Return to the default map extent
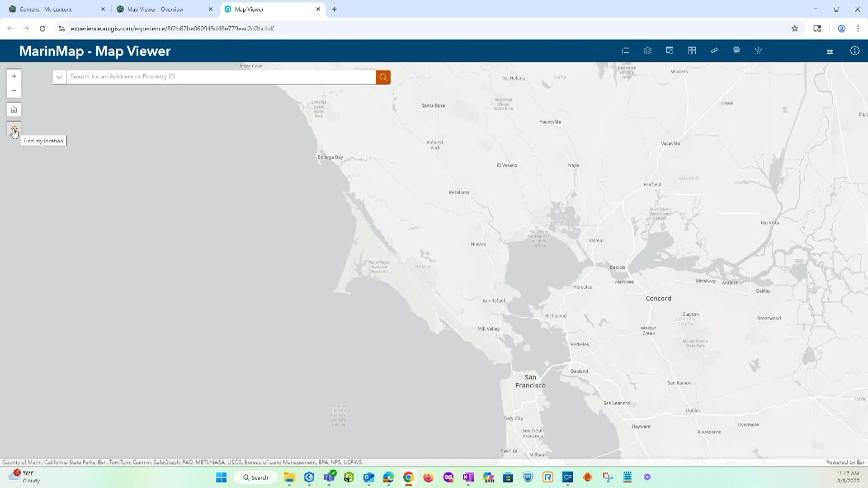Viewport: 868px width, 488px height. pyautogui.click(x=14, y=109)
